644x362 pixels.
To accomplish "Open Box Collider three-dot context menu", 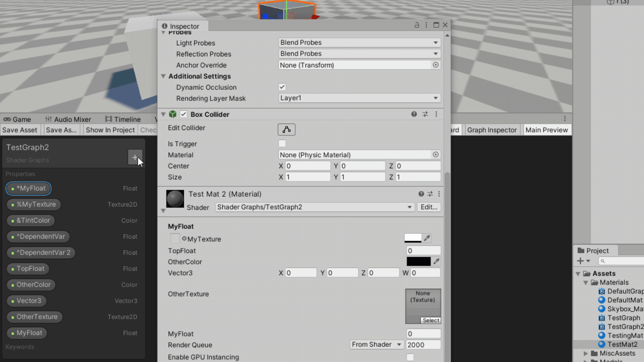I will (x=436, y=114).
